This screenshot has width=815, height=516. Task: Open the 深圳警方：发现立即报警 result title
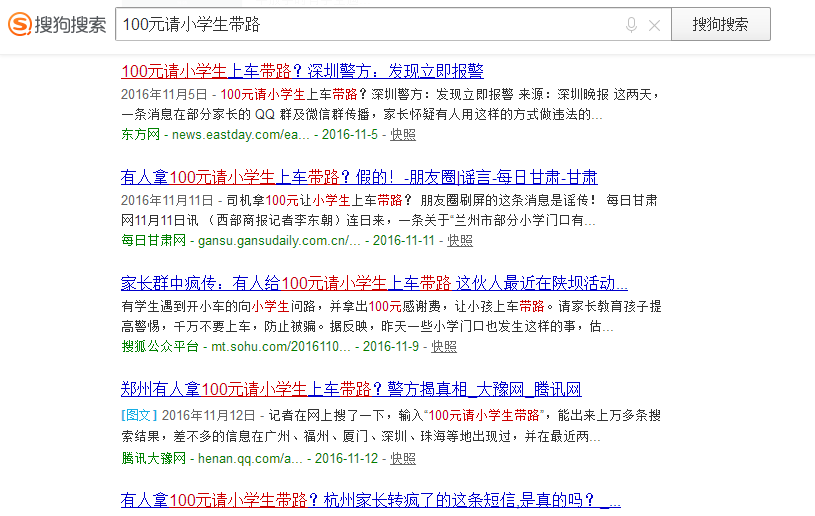coord(302,71)
